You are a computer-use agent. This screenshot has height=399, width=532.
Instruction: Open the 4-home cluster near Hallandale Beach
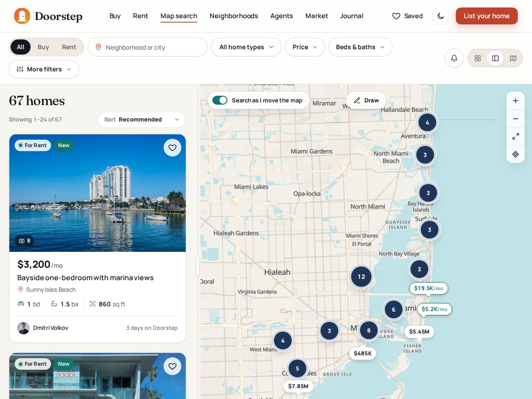pos(427,122)
